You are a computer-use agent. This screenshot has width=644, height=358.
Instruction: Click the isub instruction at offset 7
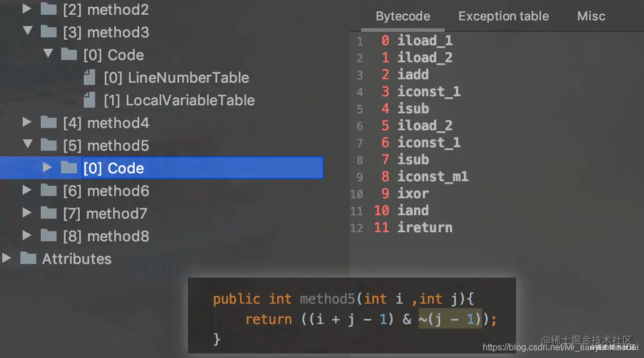pyautogui.click(x=413, y=160)
